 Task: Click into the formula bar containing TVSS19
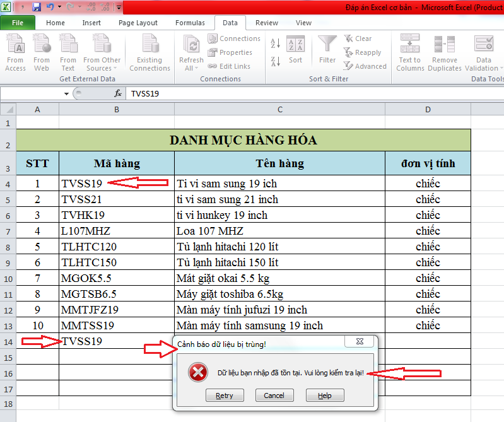[x=315, y=93]
